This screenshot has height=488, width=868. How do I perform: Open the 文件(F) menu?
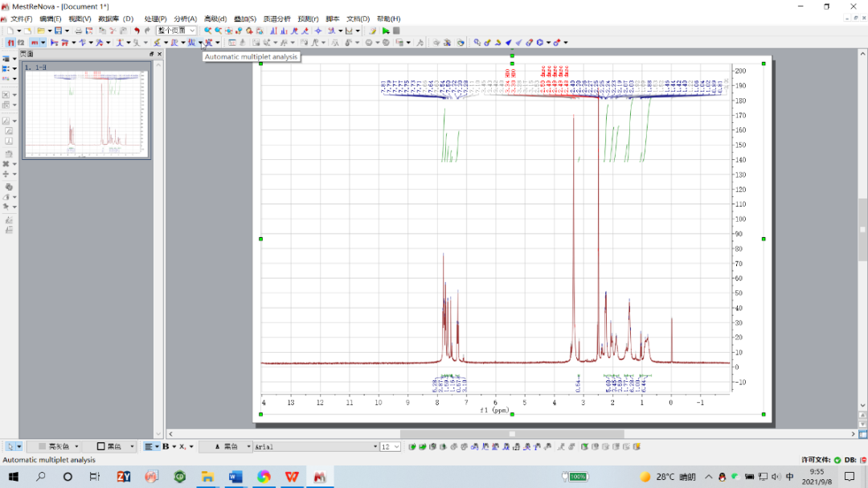[22, 18]
